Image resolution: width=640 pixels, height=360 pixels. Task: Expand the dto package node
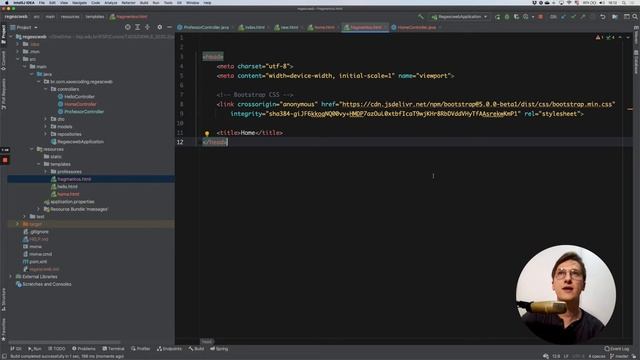46,119
